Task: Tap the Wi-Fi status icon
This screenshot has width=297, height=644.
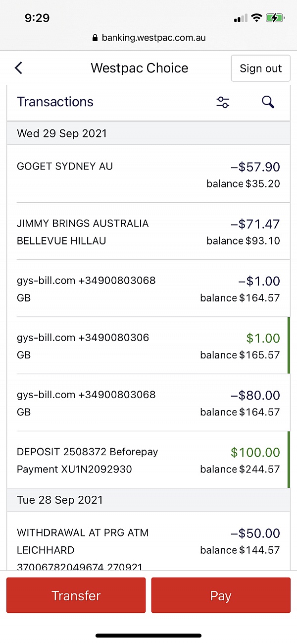Action: (x=256, y=18)
